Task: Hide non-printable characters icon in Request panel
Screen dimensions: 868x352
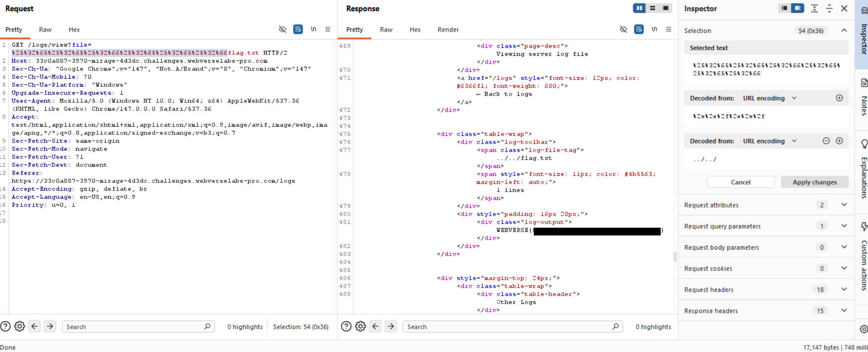Action: (x=282, y=29)
